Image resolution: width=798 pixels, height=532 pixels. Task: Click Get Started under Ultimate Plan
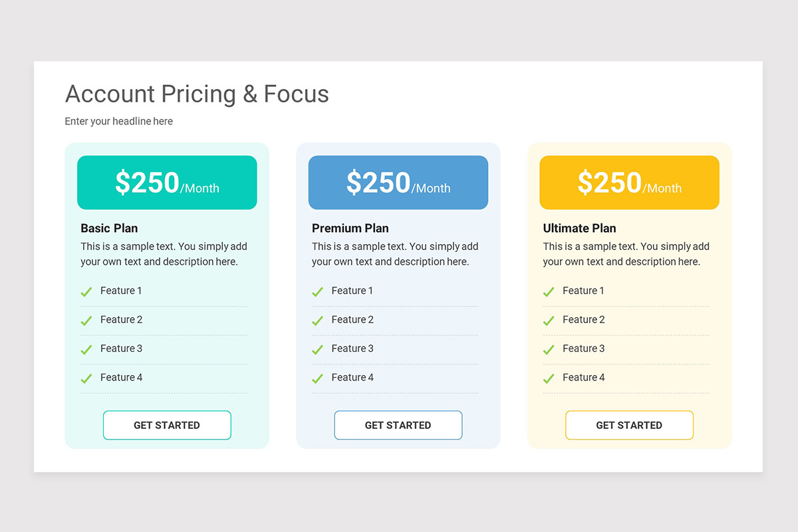(629, 425)
